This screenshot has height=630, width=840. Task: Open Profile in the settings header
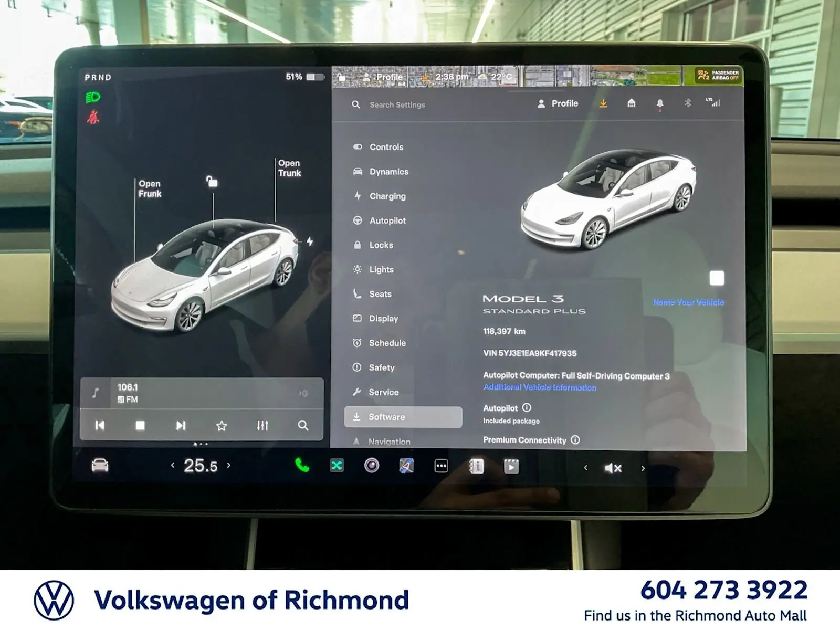(x=558, y=104)
